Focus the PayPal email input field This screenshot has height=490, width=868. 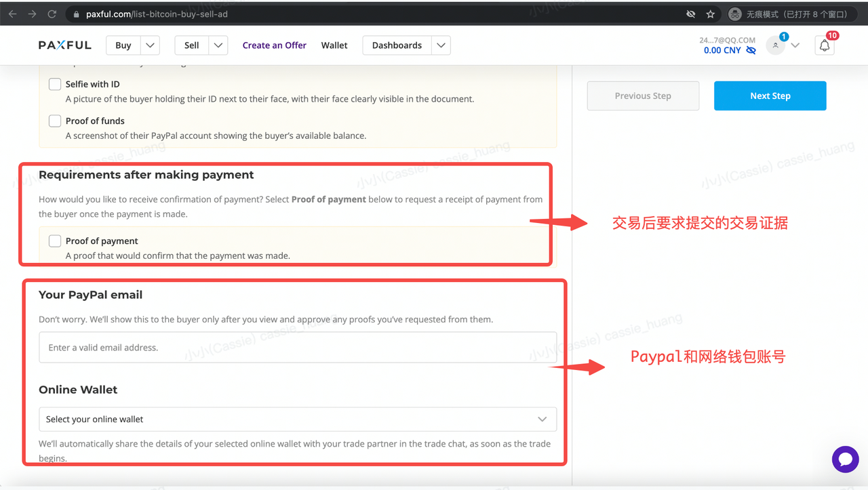tap(298, 347)
